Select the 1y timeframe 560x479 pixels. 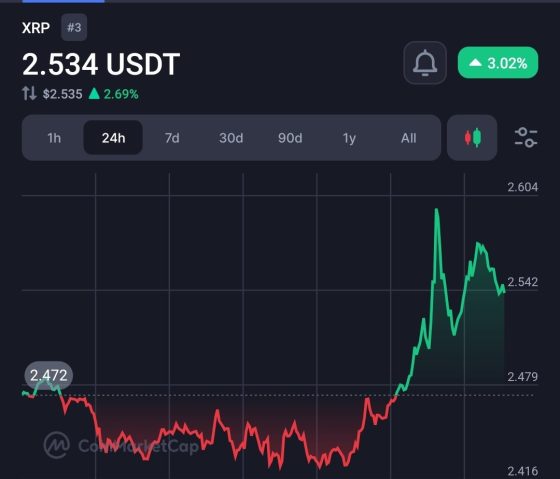click(349, 138)
